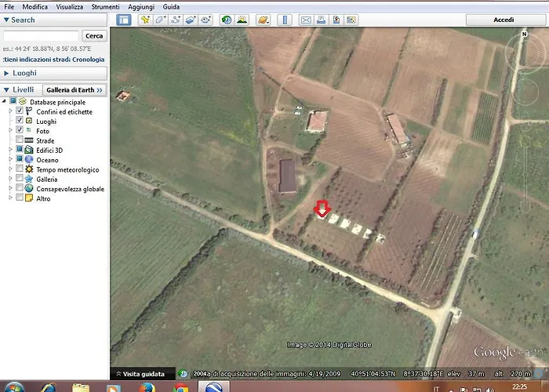Print the current view via printer icon
549x392 pixels.
tap(322, 20)
